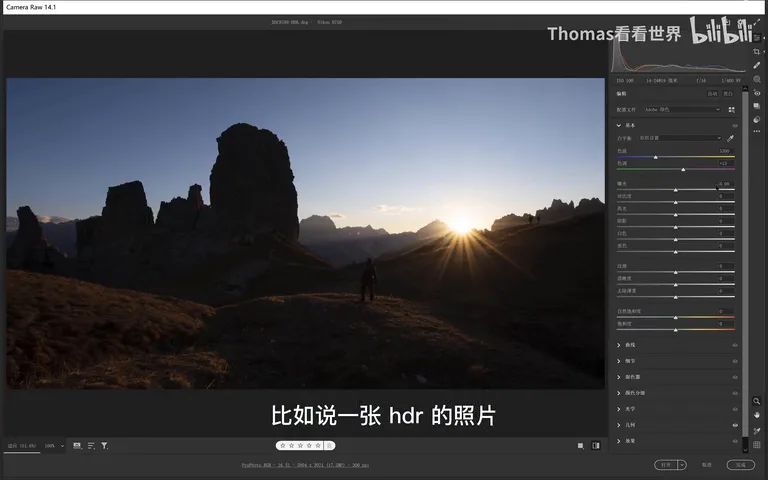The width and height of the screenshot is (768, 480).
Task: Toggle visibility eye of 几何 panel
Action: click(735, 425)
